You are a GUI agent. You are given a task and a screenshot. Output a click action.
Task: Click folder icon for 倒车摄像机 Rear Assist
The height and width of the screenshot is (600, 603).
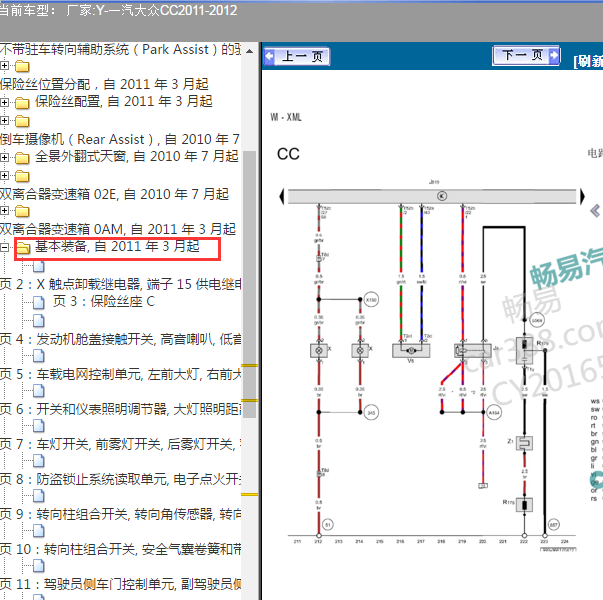[x=22, y=121]
